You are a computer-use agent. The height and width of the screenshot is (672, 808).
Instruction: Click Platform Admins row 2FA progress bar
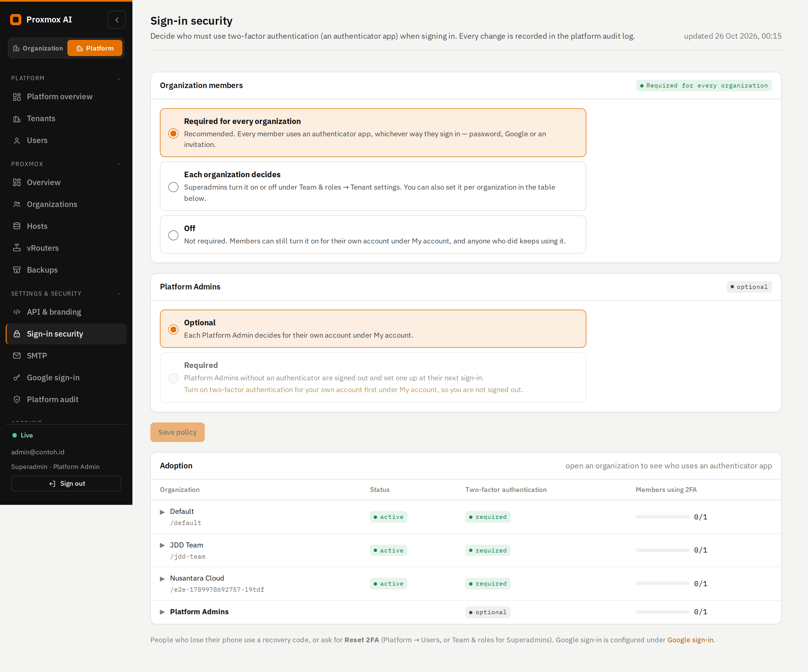[662, 612]
